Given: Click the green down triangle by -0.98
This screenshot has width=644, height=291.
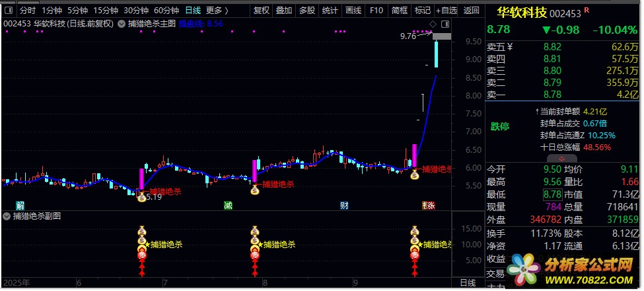Looking at the screenshot, I should point(546,30).
